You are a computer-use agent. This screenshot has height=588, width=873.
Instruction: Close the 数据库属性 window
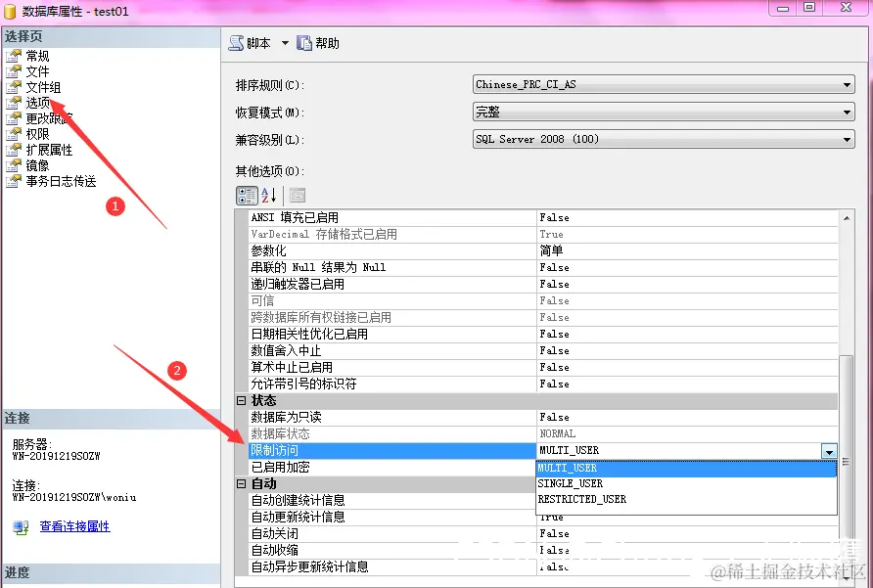(x=846, y=7)
